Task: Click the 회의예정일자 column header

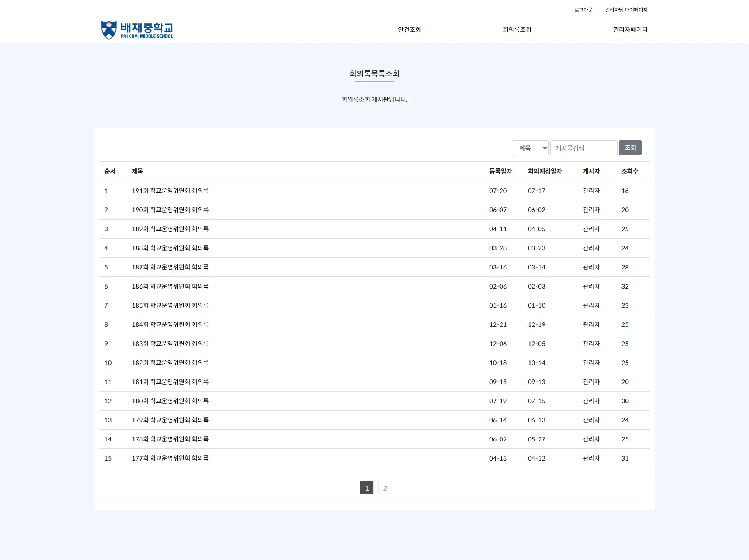Action: 545,171
